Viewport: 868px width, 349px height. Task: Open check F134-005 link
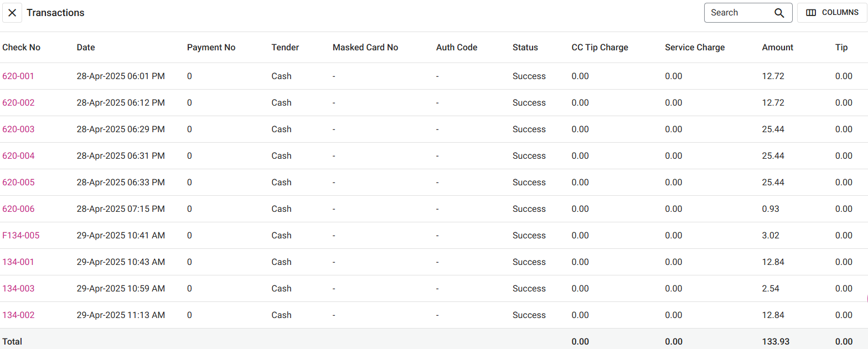[21, 236]
